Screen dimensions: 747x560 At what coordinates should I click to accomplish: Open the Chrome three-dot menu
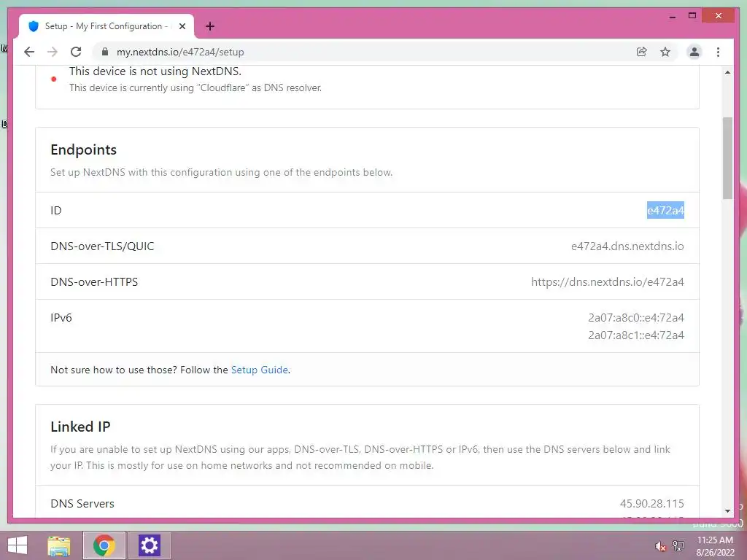coord(718,52)
